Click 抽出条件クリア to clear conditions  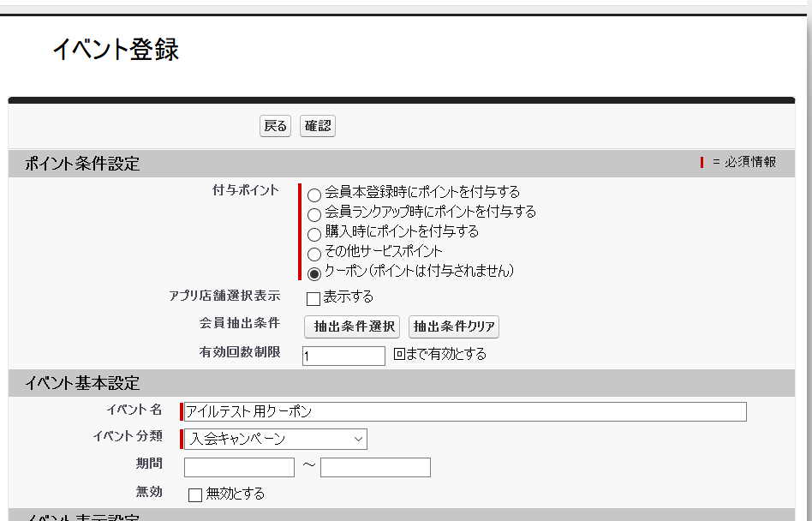454,326
